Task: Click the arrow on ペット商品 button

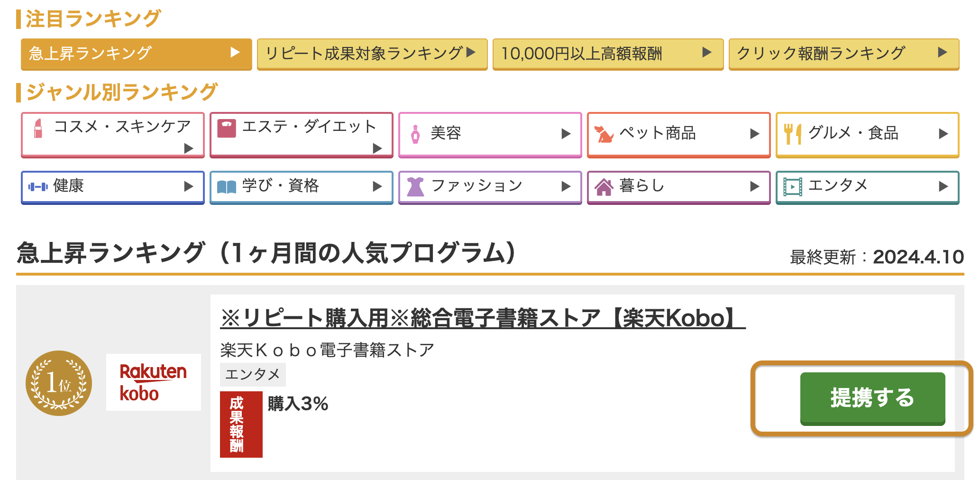Action: [754, 134]
